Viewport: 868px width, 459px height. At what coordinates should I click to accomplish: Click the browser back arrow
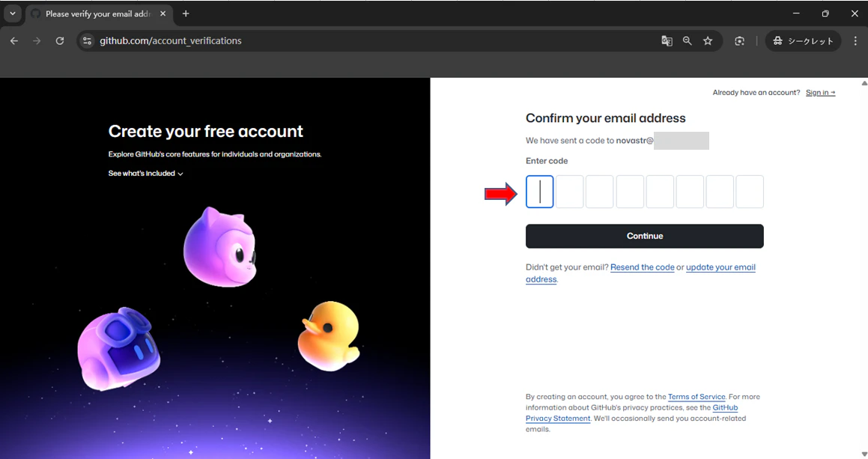pyautogui.click(x=14, y=41)
